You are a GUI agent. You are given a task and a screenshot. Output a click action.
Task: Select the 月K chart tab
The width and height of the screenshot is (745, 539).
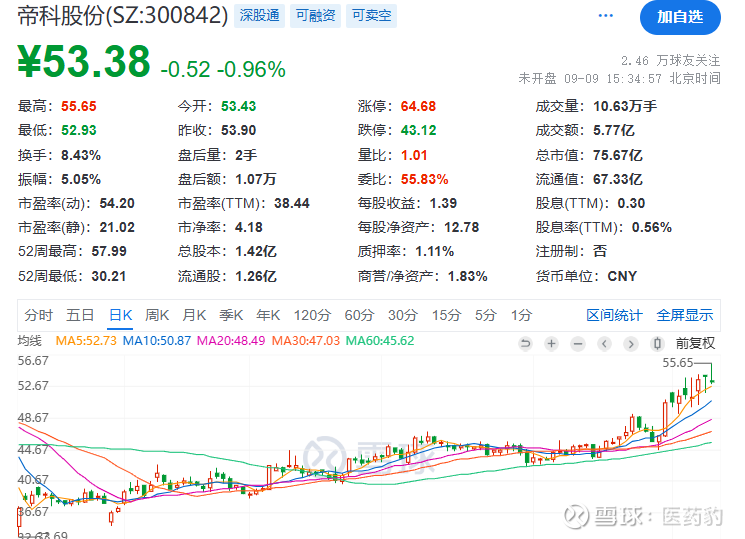[x=194, y=315]
